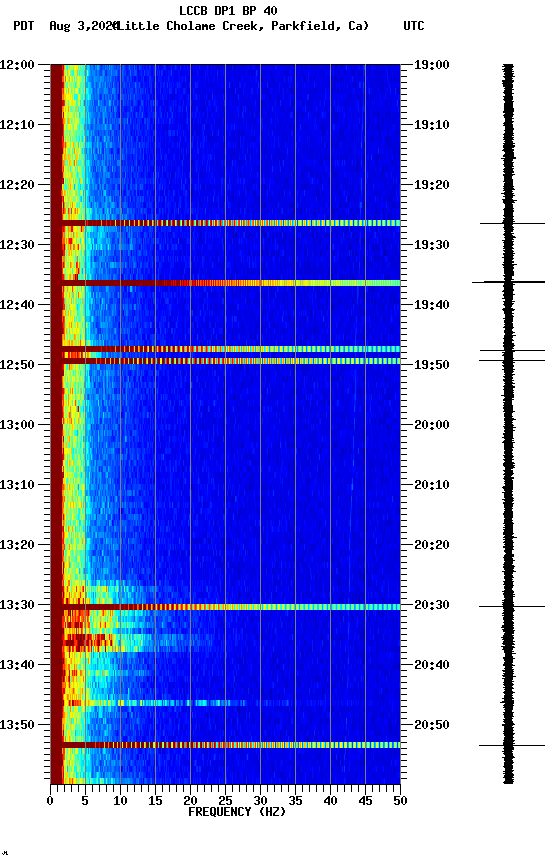Click the '20:50' UTC time label
The width and height of the screenshot is (552, 864).
pyautogui.click(x=432, y=725)
